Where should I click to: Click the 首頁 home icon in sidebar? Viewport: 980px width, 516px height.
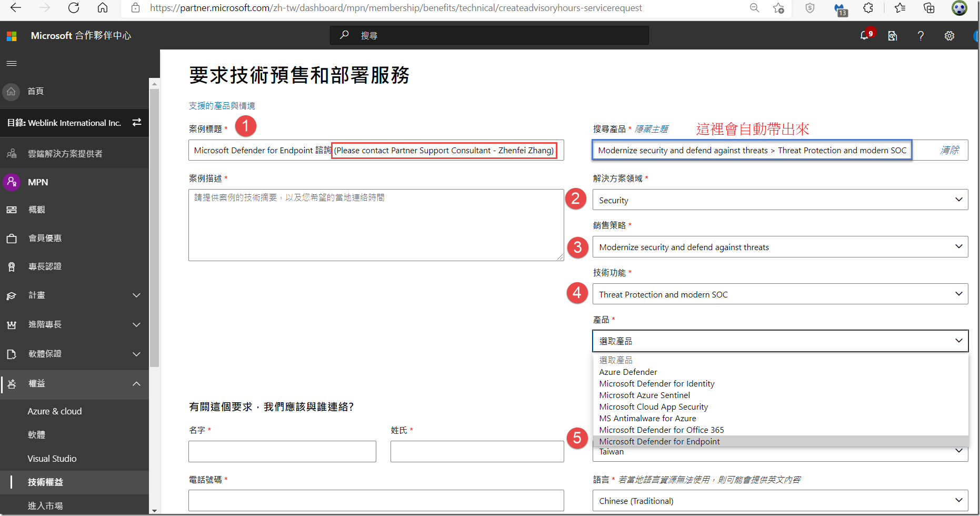click(12, 91)
